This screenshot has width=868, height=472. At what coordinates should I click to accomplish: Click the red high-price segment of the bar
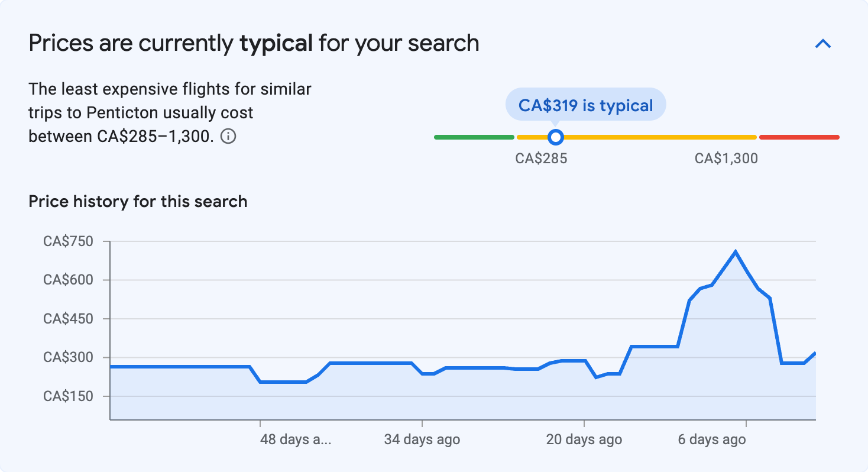(799, 137)
